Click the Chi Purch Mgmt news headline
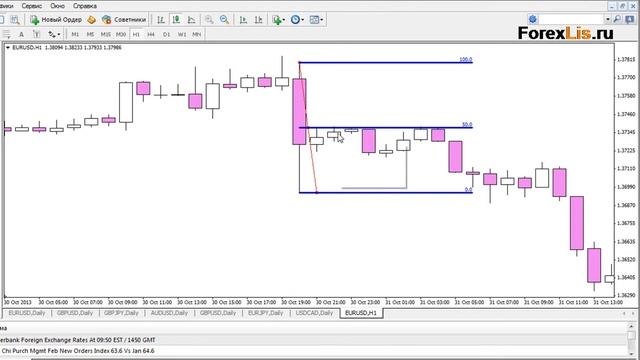Image resolution: width=640 pixels, height=360 pixels. click(78, 351)
